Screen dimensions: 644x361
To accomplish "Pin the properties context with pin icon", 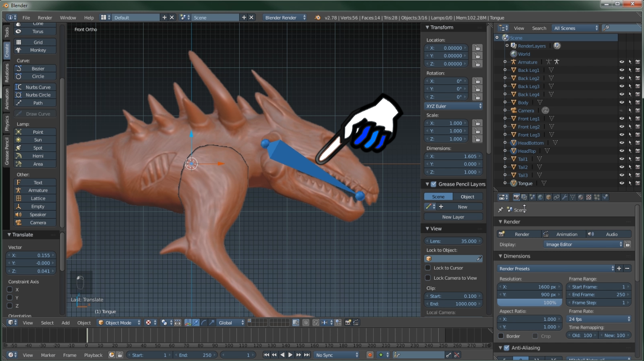I will (x=500, y=210).
